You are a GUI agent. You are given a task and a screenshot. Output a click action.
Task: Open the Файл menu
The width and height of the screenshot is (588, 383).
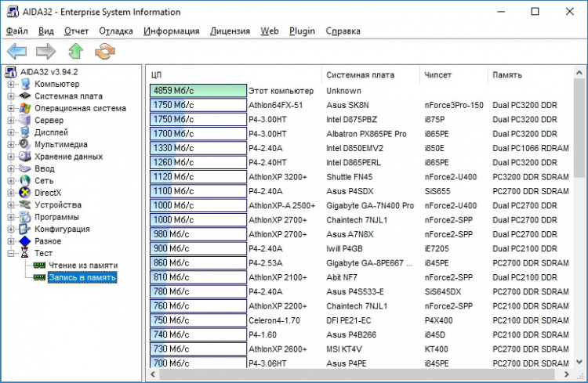click(17, 31)
